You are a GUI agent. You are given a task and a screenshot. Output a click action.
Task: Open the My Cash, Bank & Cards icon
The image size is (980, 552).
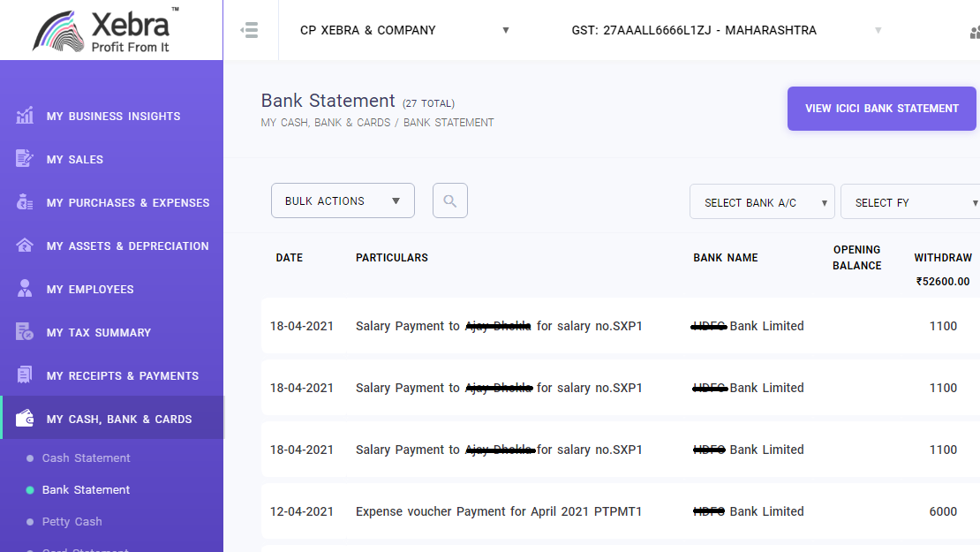point(24,419)
